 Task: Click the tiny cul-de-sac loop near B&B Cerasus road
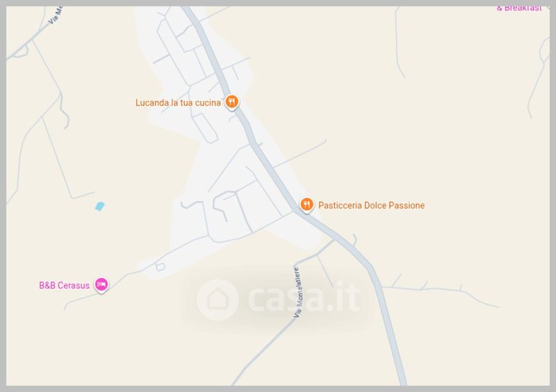coord(160,266)
